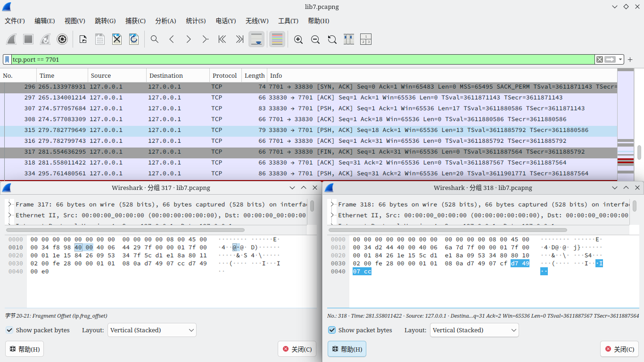Click the start capture shark fin icon
The image size is (644, 362).
point(12,39)
